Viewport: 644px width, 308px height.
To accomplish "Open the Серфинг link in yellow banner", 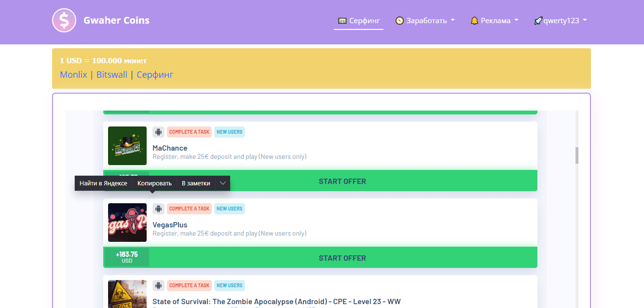I will [155, 75].
